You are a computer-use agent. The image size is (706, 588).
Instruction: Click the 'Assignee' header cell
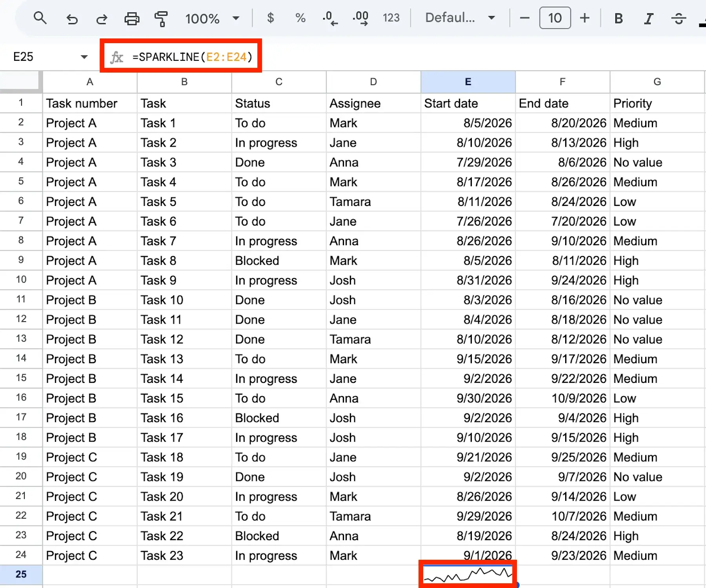(373, 103)
